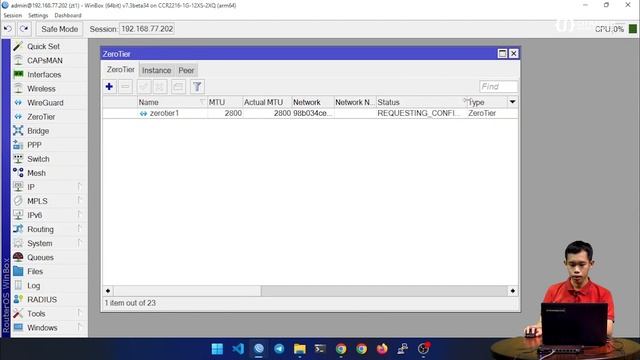The image size is (640, 360).
Task: Click the Session address field
Action: coord(147,29)
